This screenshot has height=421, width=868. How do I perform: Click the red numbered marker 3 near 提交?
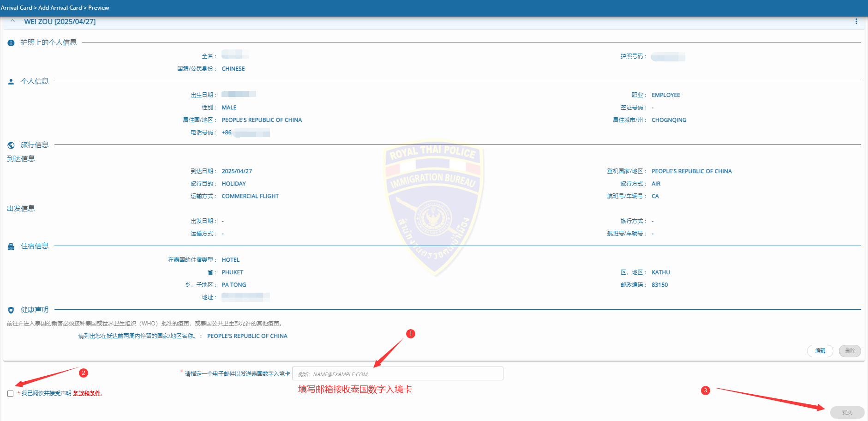(x=705, y=390)
